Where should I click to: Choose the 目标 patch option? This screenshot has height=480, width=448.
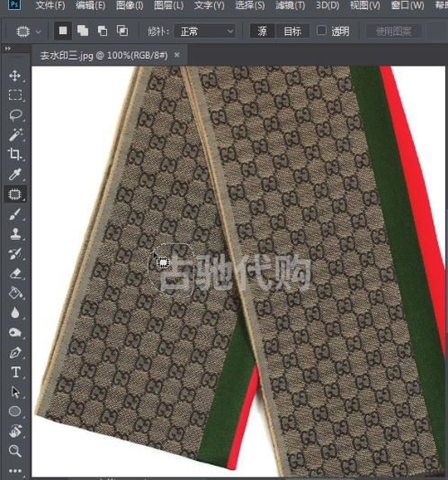[292, 31]
